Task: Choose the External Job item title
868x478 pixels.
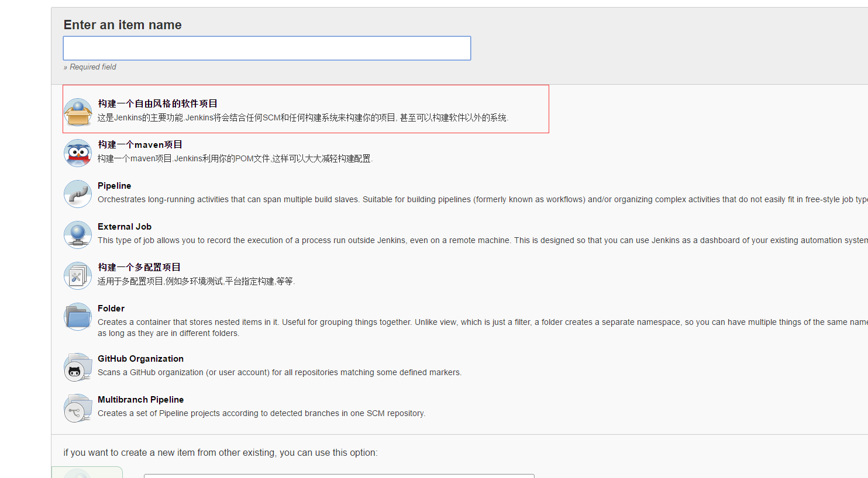Action: coord(125,227)
